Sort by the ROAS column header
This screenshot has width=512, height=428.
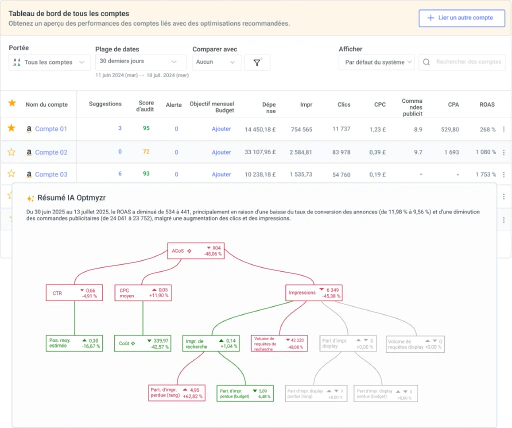[487, 105]
